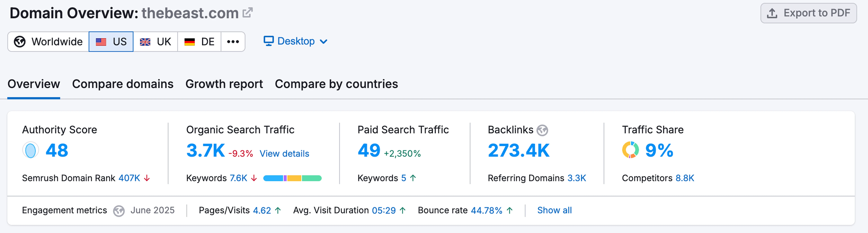This screenshot has width=868, height=233.
Task: Open more countries via three dots
Action: pos(233,42)
